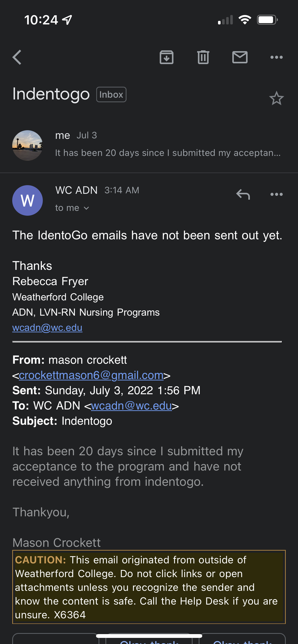Screen dimensions: 298x644
Task: Open more options for WC ADN message
Action: tap(277, 194)
